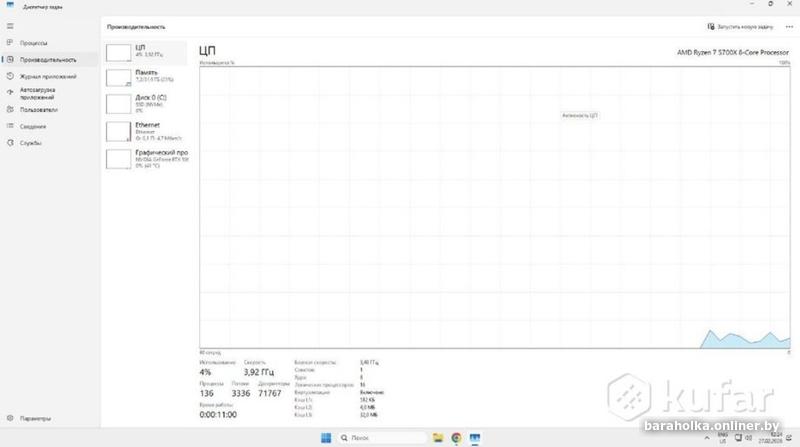Open the Windows Start menu
The height and width of the screenshot is (447, 800).
pos(326,438)
